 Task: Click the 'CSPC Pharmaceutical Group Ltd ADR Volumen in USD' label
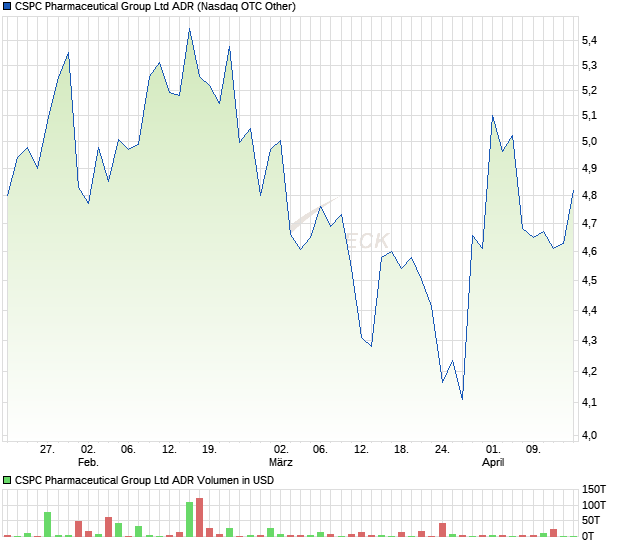click(144, 480)
